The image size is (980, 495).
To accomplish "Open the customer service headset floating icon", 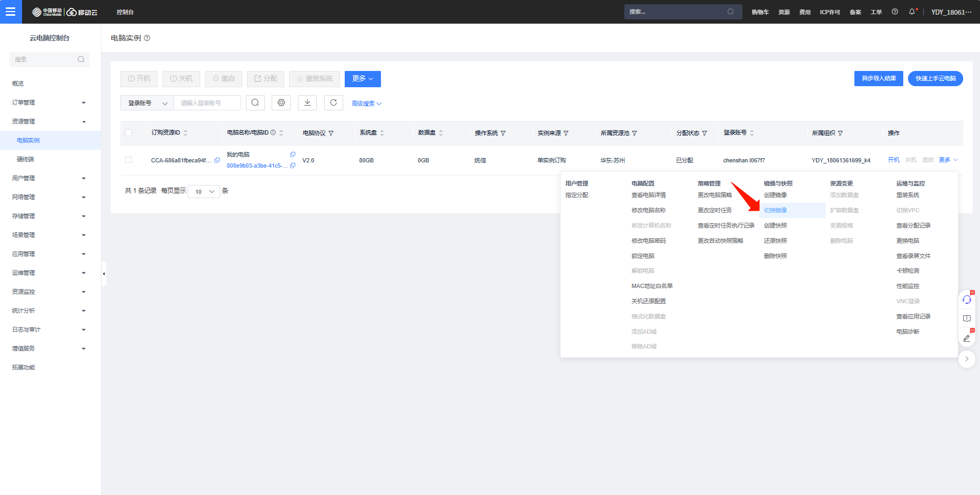I will [x=967, y=300].
